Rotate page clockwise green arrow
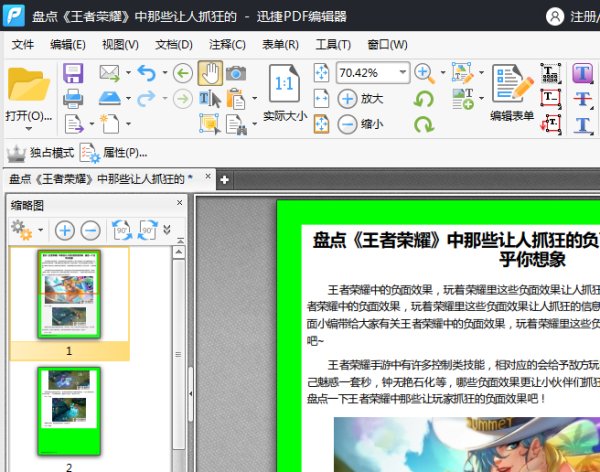 (424, 125)
